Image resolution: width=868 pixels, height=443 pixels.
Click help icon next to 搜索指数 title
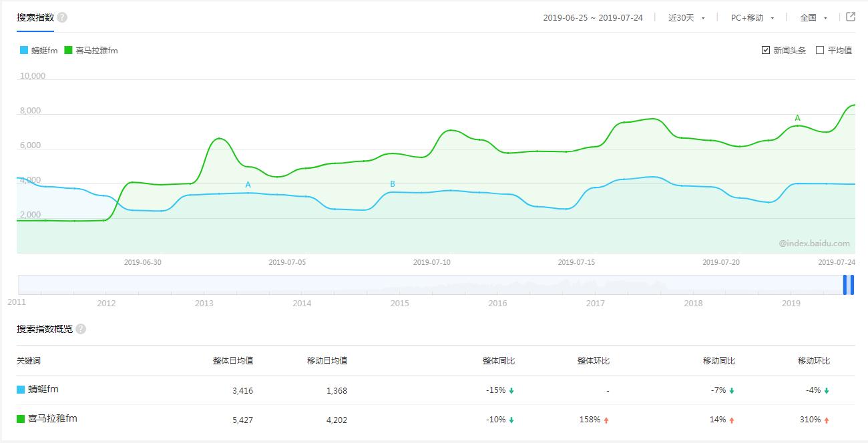pos(62,17)
